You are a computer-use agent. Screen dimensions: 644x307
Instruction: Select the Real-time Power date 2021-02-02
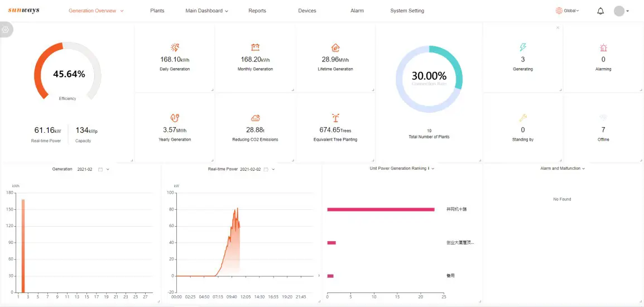point(250,169)
